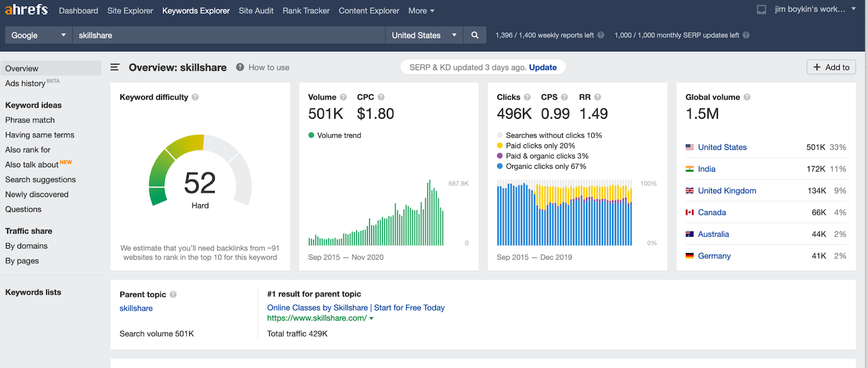Open the jim boykin's workspace account dropdown
This screenshot has width=868, height=368.
(815, 9)
